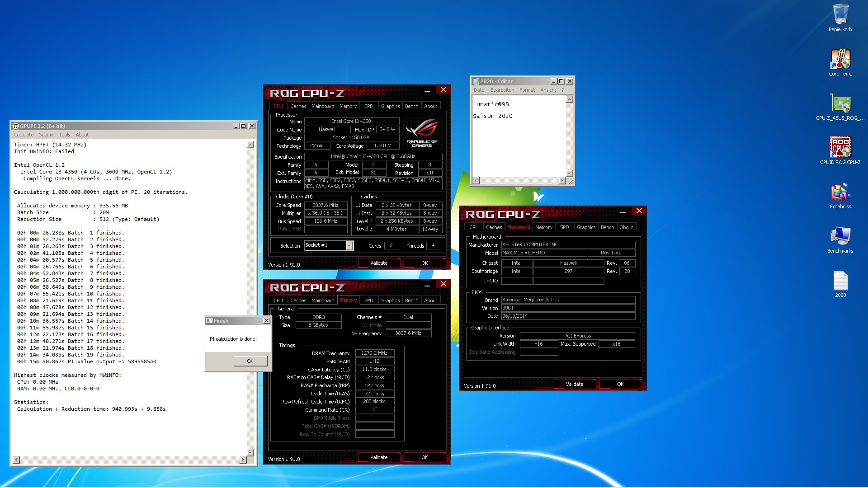Click OK in top CPU-Z CPU window
This screenshot has width=868, height=488.
point(425,263)
